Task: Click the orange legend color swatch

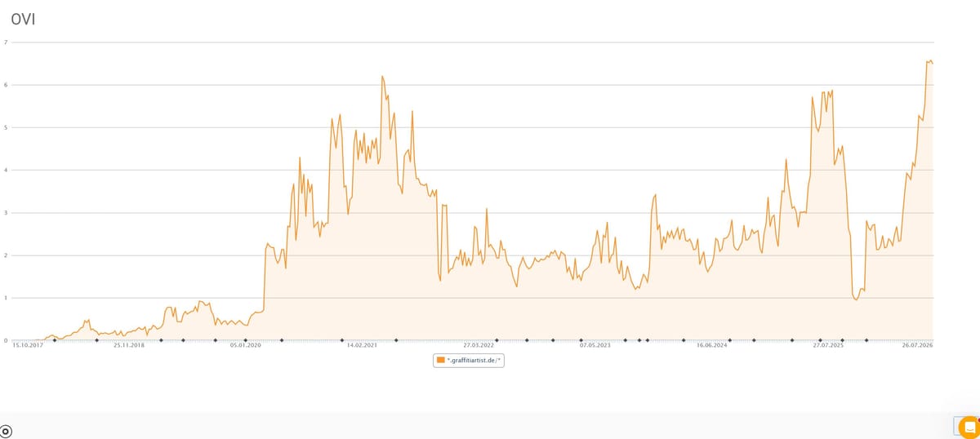Action: 441,360
